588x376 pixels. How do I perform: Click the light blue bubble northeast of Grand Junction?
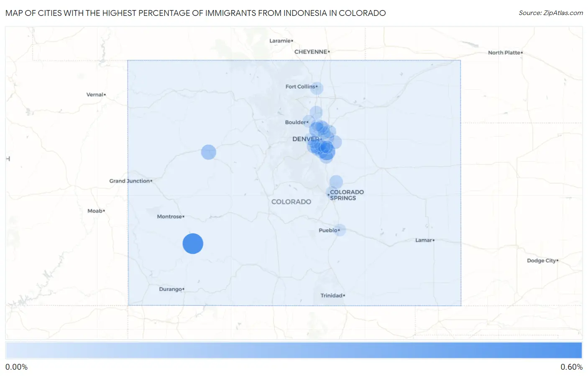click(209, 152)
